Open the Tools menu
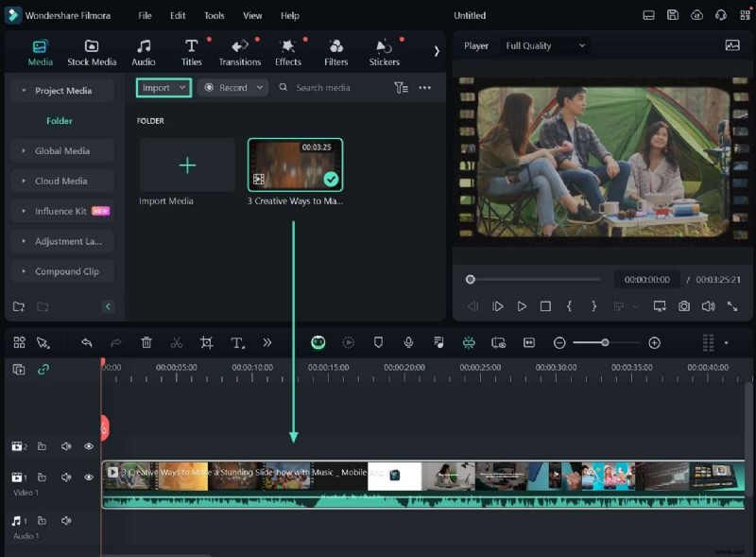 click(x=214, y=15)
